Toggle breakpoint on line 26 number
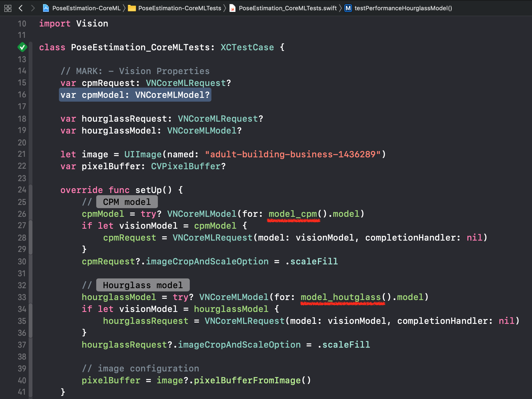The height and width of the screenshot is (399, 532). [22, 214]
